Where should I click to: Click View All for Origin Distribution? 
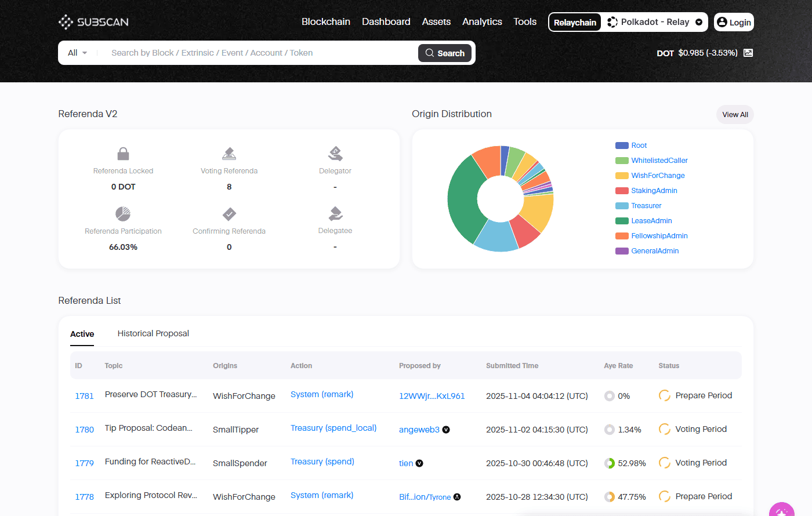[x=735, y=115]
